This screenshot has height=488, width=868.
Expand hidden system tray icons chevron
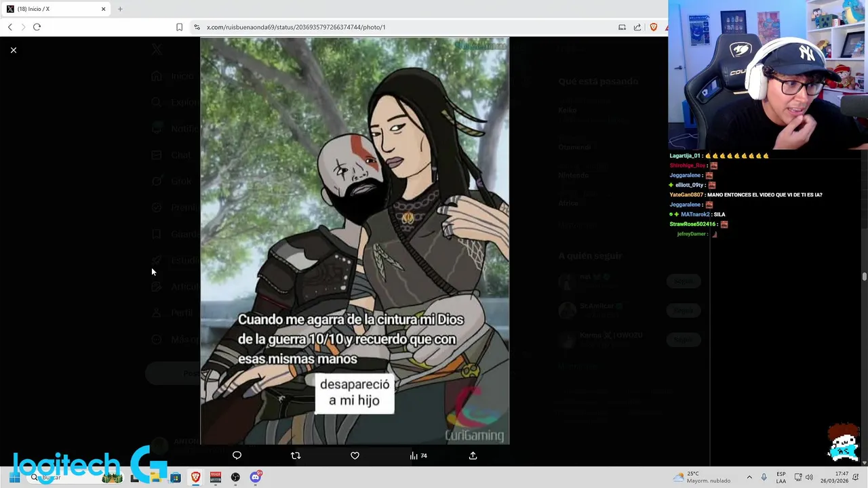pos(749,477)
